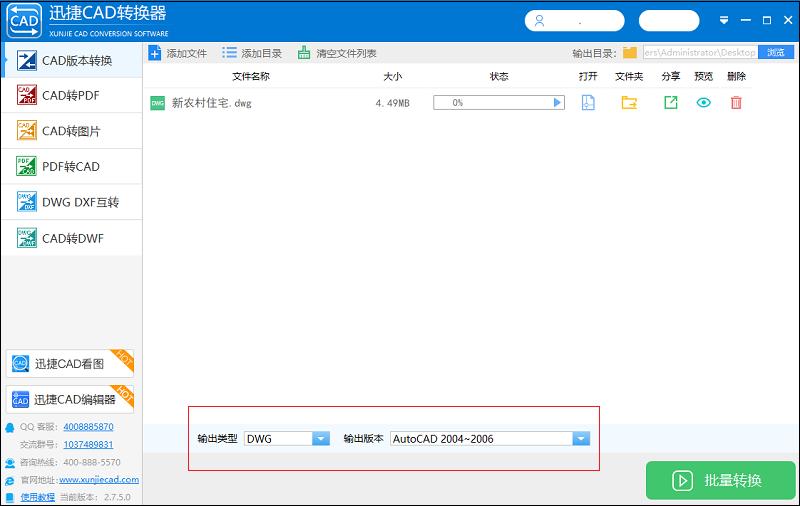Click the 浏览 browse button
The width and height of the screenshot is (800, 506).
click(x=776, y=52)
